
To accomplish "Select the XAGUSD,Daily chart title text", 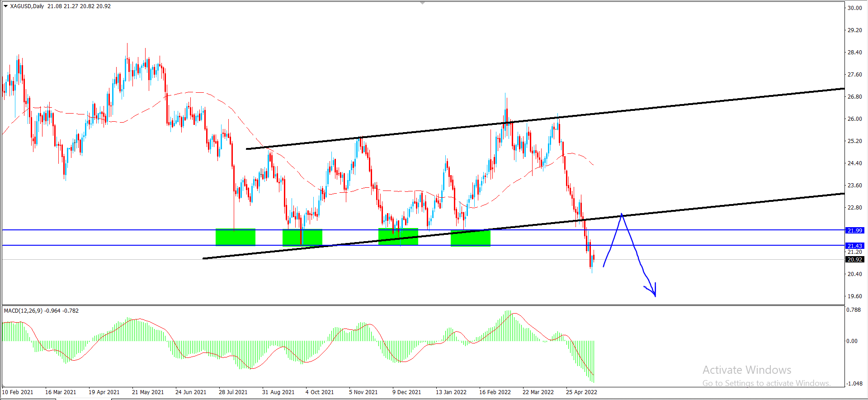I will click(x=27, y=6).
